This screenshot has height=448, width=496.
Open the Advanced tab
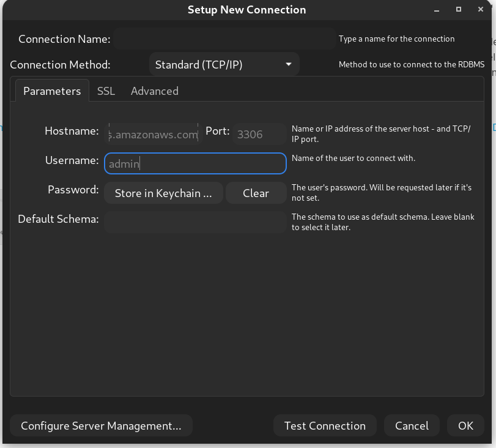pos(155,91)
